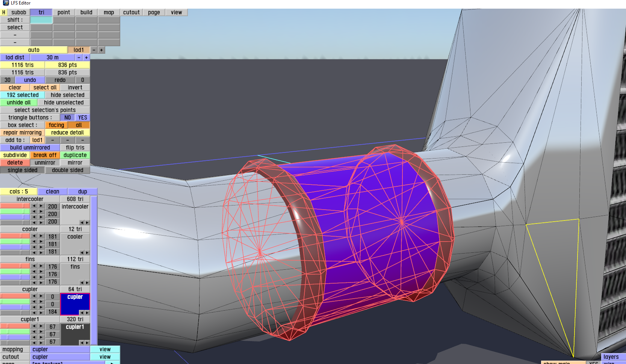Click the break off button
The image size is (626, 364).
click(x=45, y=155)
